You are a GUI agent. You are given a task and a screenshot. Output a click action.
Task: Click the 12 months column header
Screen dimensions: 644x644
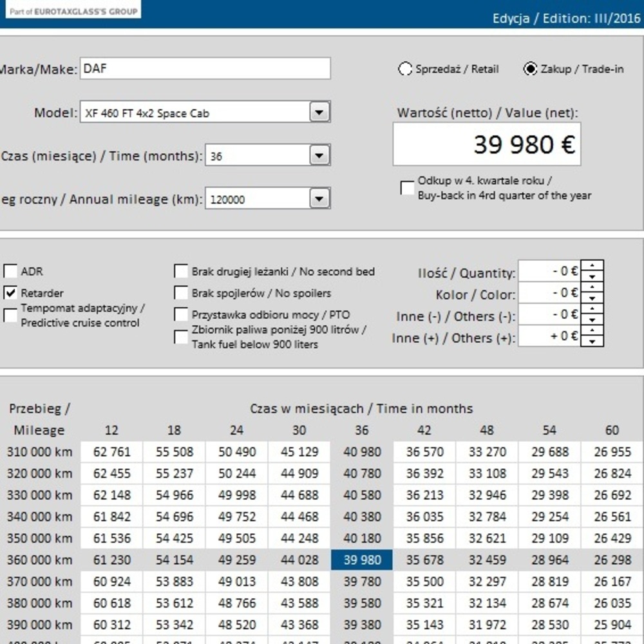[x=111, y=430]
